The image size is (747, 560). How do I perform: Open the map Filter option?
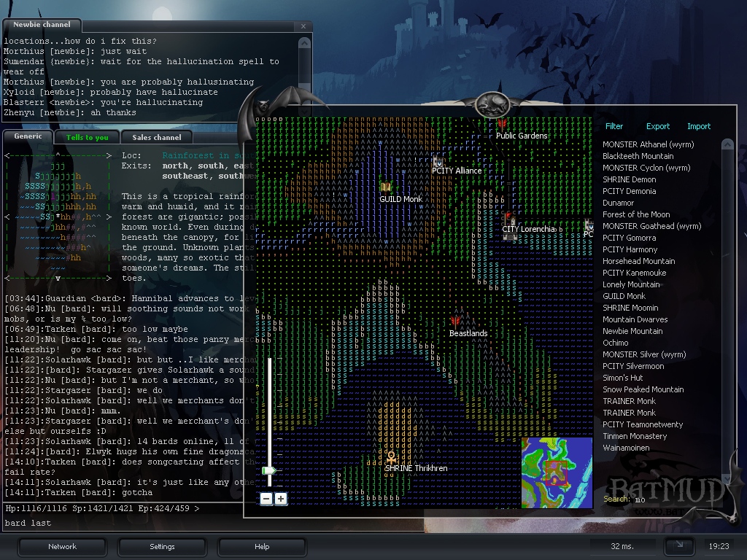pyautogui.click(x=614, y=126)
